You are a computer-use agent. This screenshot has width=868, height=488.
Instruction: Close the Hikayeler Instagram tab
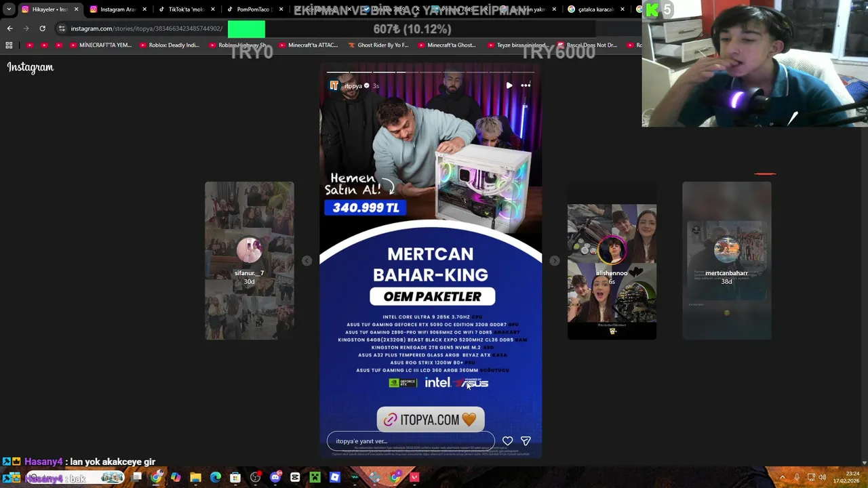pos(76,9)
